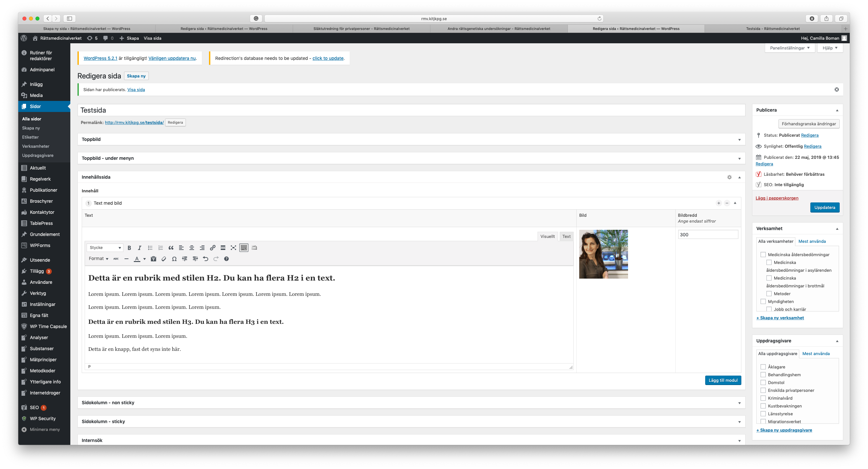The height and width of the screenshot is (469, 868).
Task: Check Medicinska åldersbedömningar checkbox
Action: [763, 255]
